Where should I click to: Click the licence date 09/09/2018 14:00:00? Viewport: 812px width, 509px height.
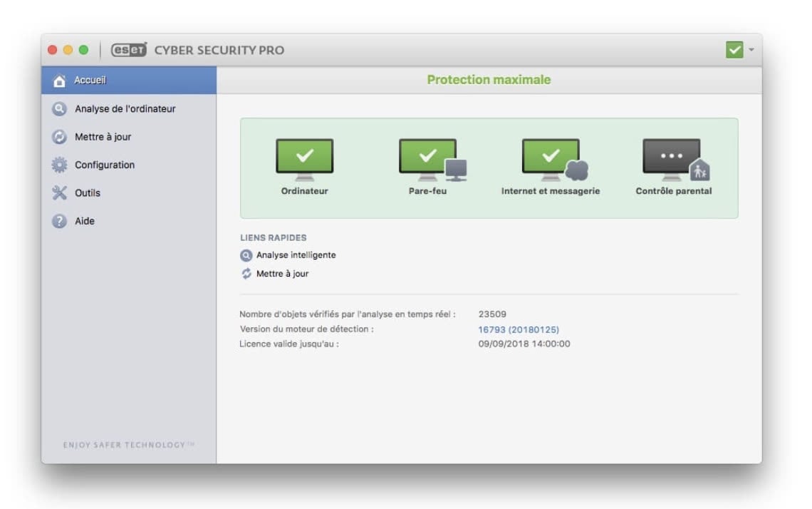click(524, 344)
